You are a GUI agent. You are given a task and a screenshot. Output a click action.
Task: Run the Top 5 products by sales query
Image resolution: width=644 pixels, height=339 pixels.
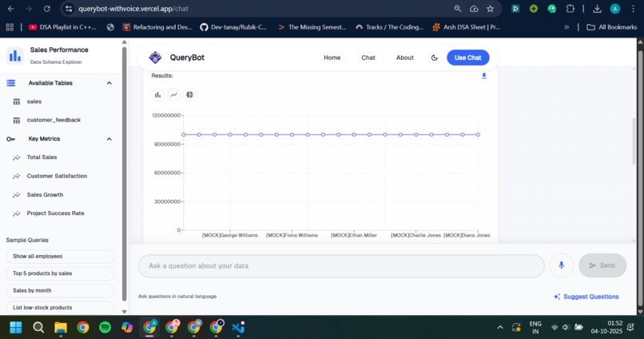[60, 273]
